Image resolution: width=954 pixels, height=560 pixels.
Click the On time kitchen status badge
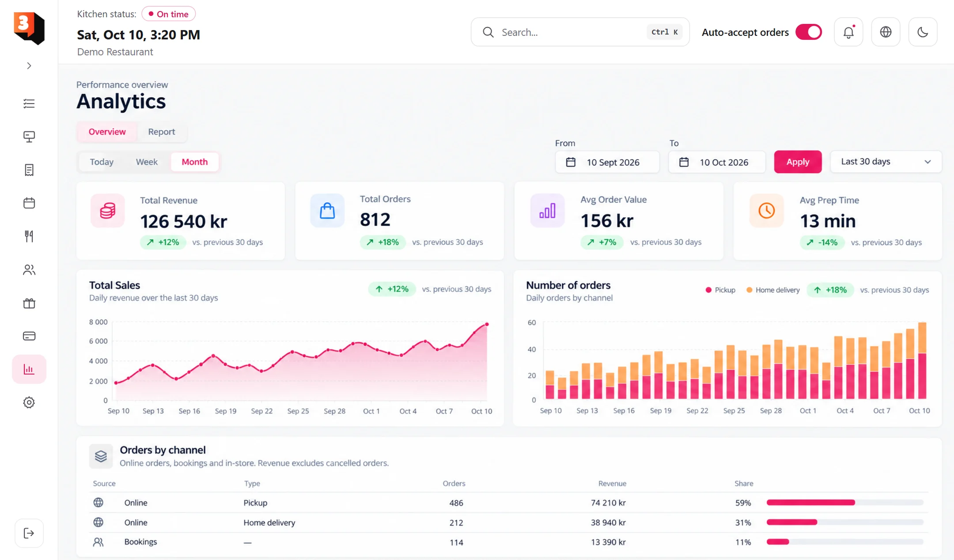tap(169, 14)
